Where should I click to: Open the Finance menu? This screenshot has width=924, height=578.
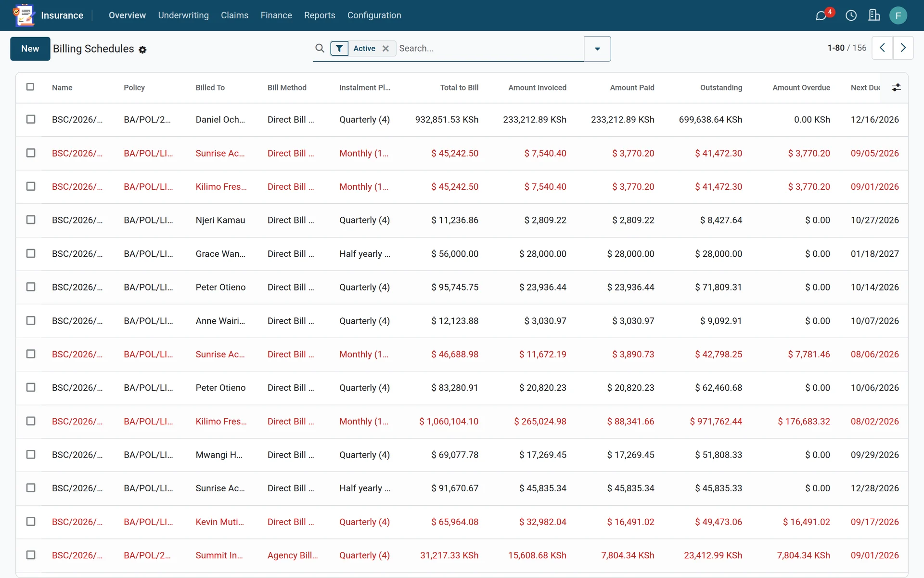point(276,15)
